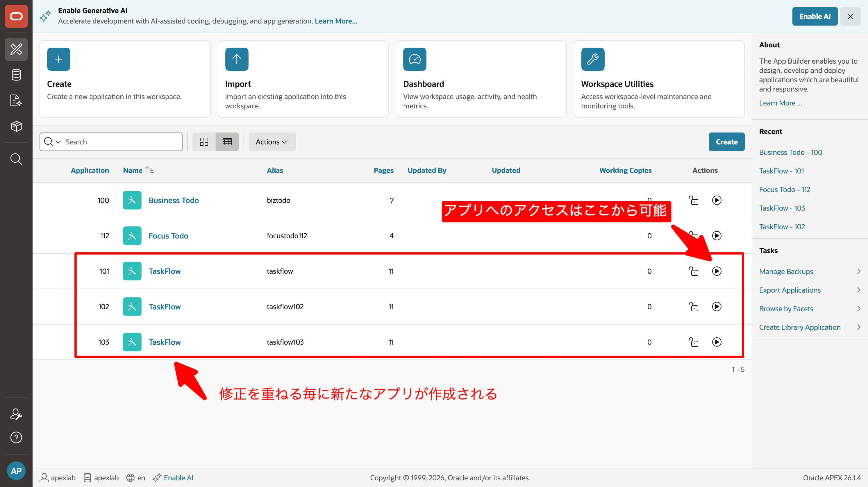This screenshot has width=868, height=487.
Task: Run TaskFlow application 101
Action: tap(717, 271)
